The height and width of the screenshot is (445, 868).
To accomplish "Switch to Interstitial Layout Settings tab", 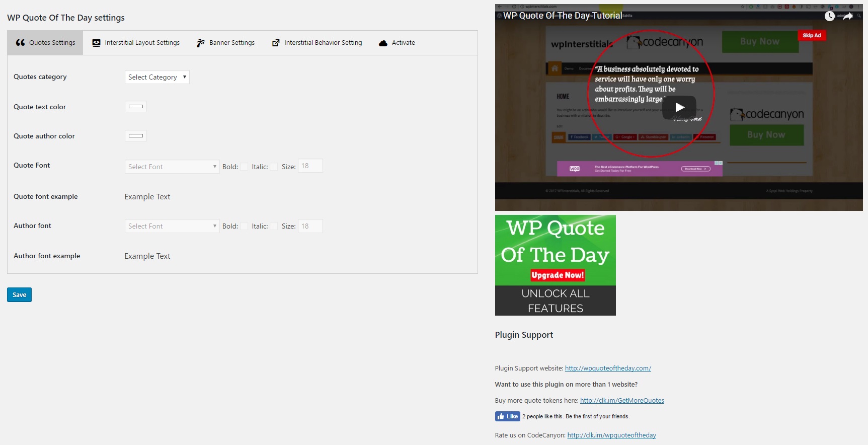I will [136, 43].
